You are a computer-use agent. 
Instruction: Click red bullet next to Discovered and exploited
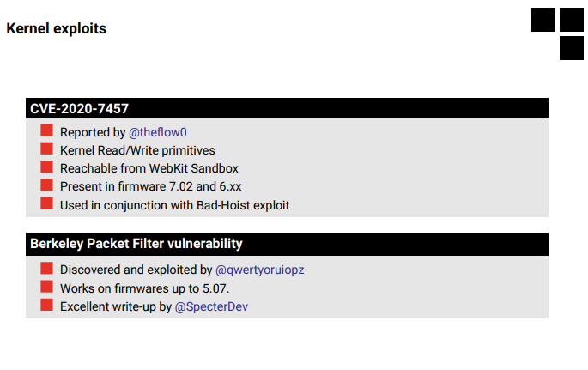click(47, 268)
